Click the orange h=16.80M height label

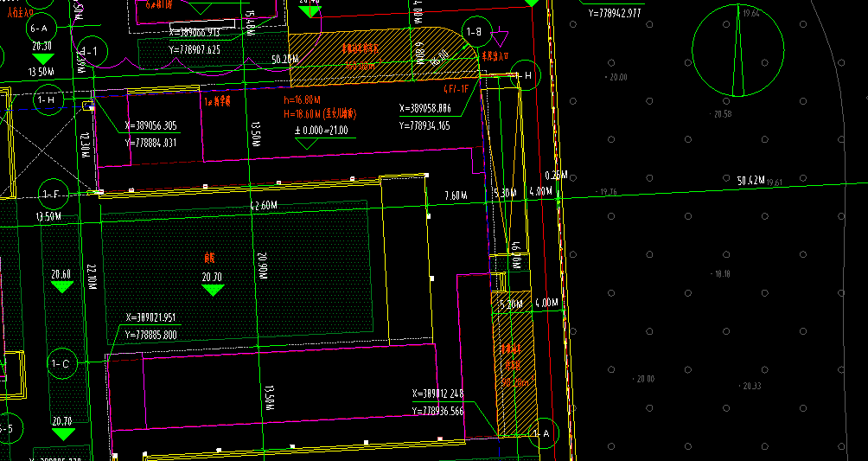[x=302, y=100]
